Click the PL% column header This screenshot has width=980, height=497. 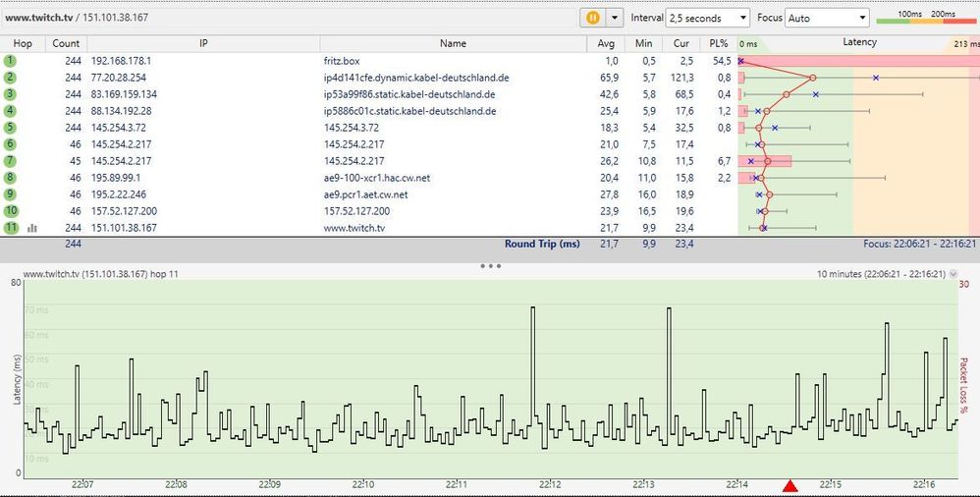(x=718, y=43)
